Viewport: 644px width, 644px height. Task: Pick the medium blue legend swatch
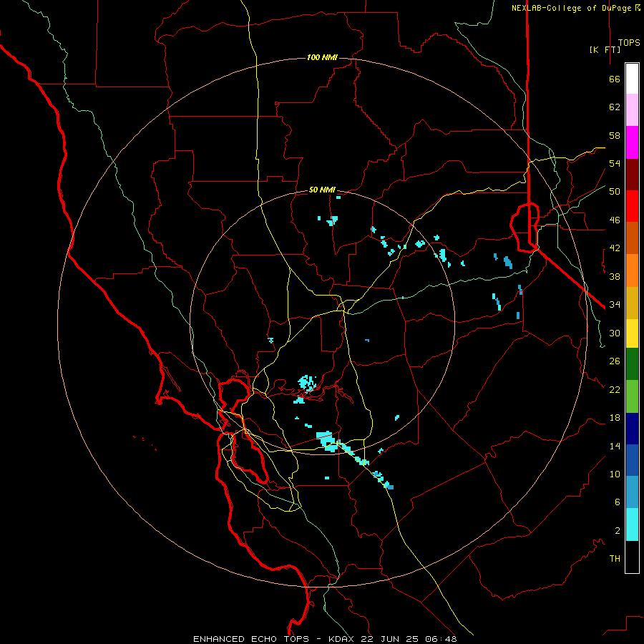[632, 460]
